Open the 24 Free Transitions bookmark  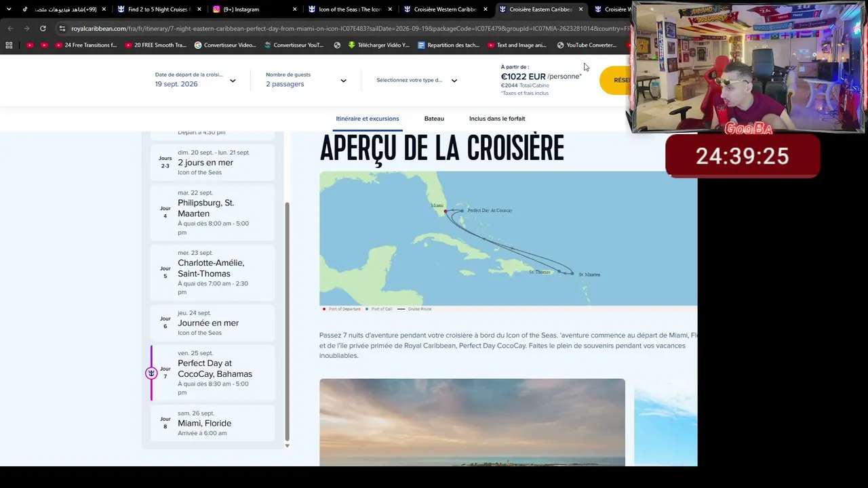pyautogui.click(x=85, y=45)
